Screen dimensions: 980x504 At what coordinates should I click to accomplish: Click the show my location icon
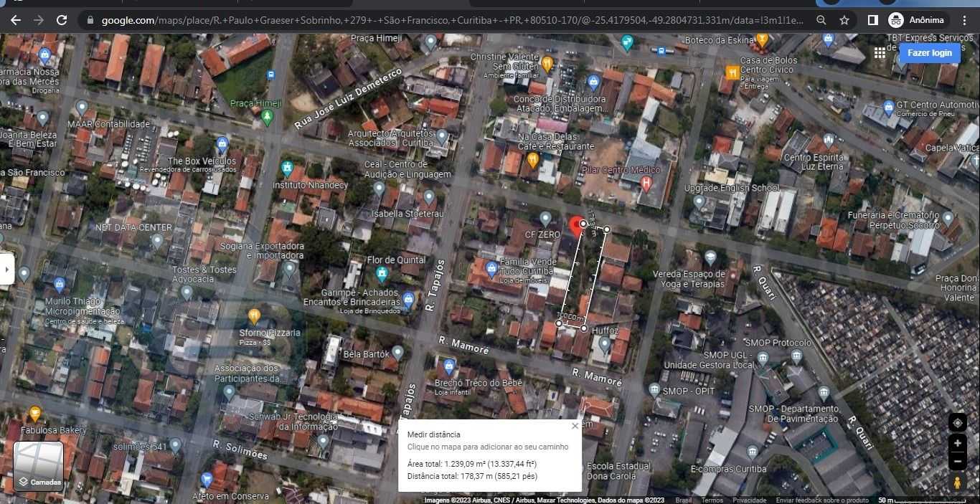[957, 423]
